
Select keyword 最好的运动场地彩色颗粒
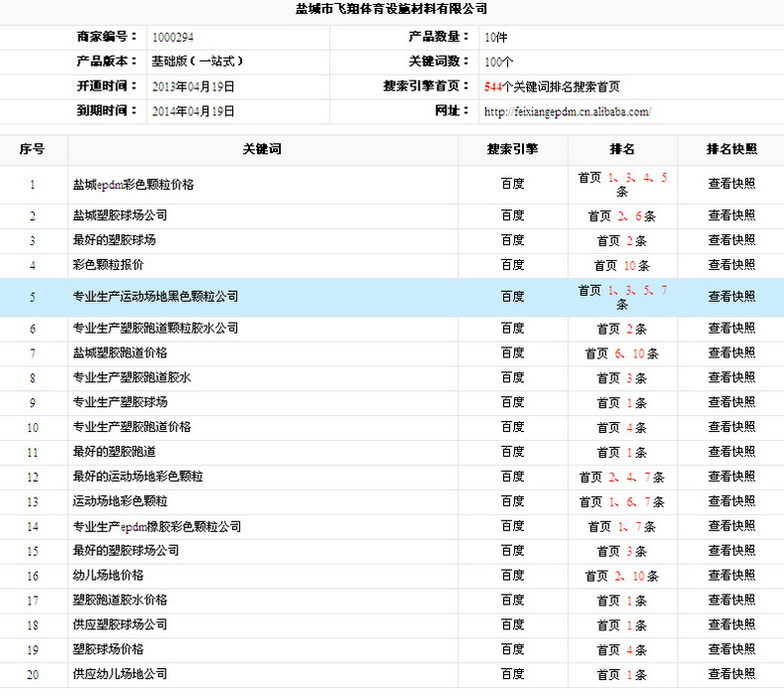(138, 477)
